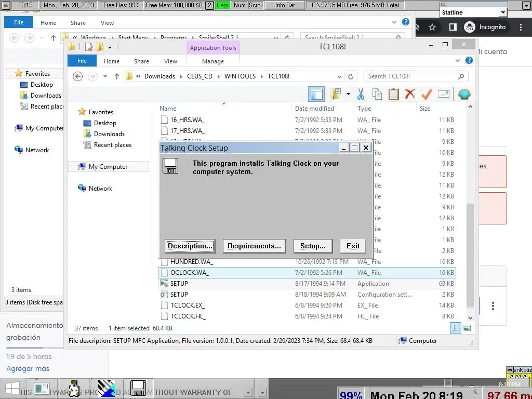Image resolution: width=532 pixels, height=399 pixels.
Task: Click the folder with checkmark toolbar icon
Action: coord(336,94)
